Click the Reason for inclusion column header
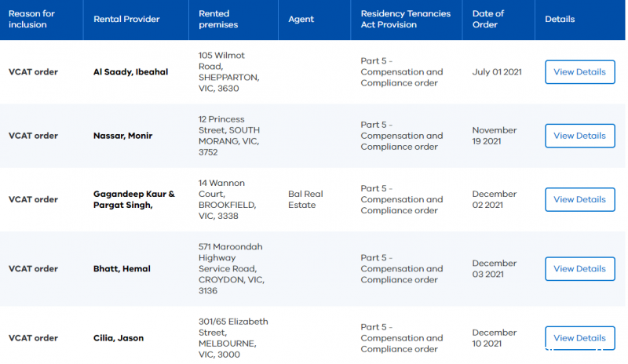Viewport: 628px width, 364px height. pyautogui.click(x=31, y=20)
